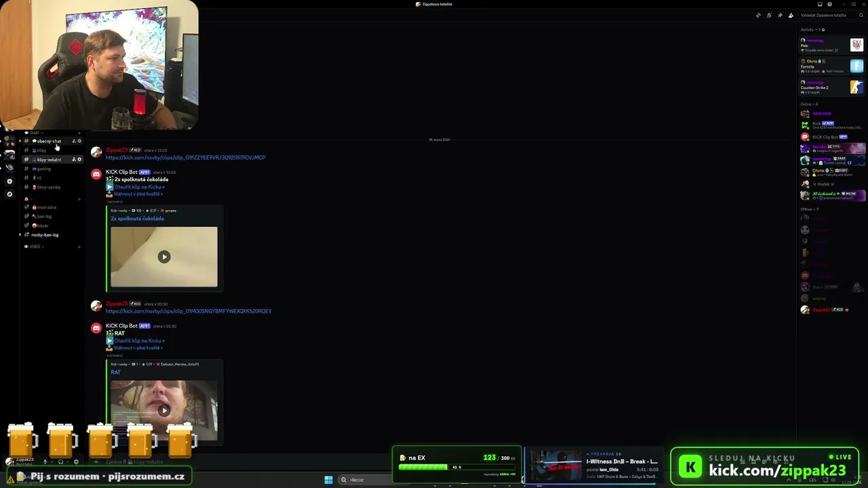The image size is (868, 488).
Task: Open the mod-zóna channel
Action: pyautogui.click(x=52, y=207)
